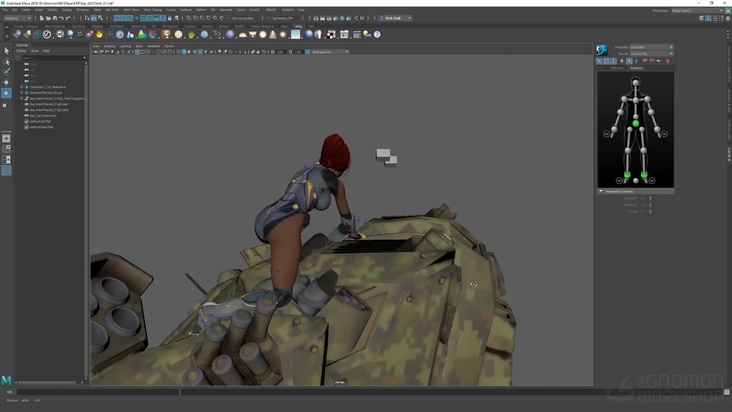Click the lock icon in status line
732x412 pixels.
169,18
